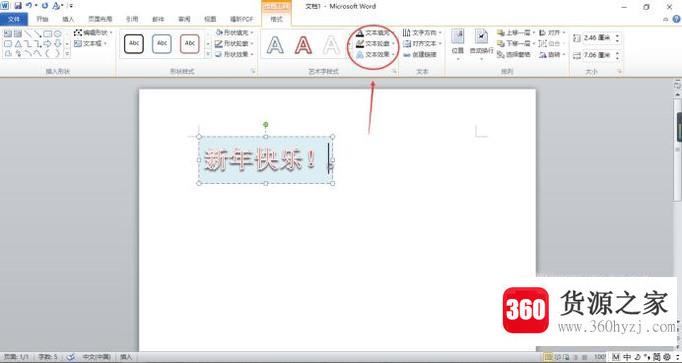Click the Save icon in quick access toolbar
This screenshot has width=682, height=363.
pyautogui.click(x=17, y=6)
